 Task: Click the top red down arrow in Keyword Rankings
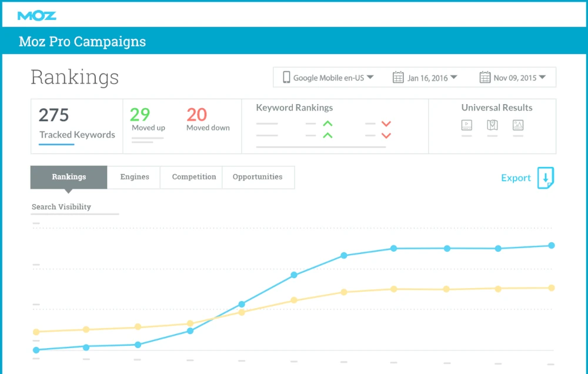click(x=386, y=124)
